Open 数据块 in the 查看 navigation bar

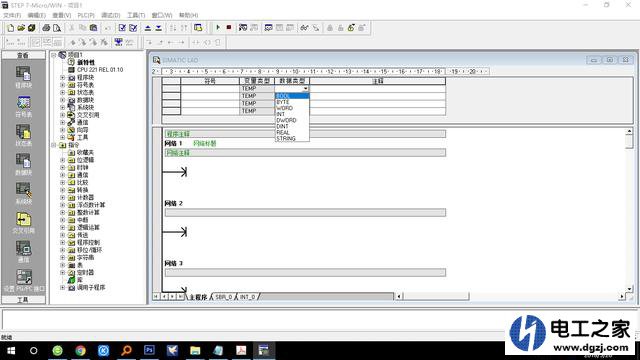pos(23,164)
